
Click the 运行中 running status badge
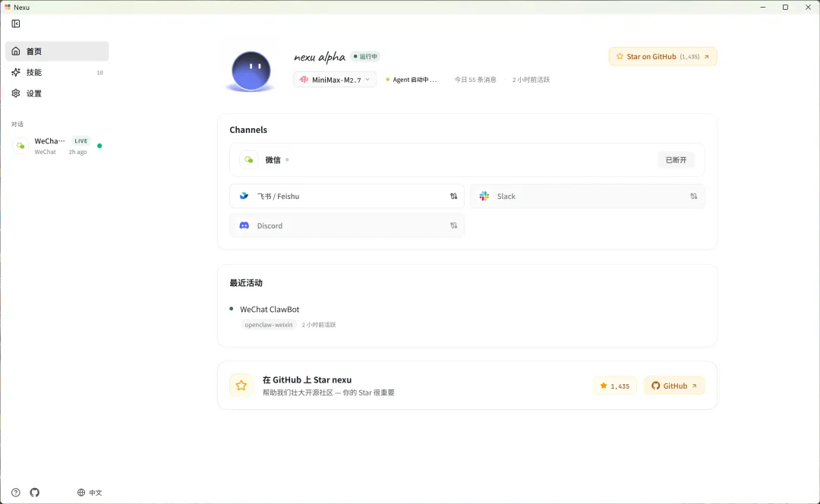(365, 56)
